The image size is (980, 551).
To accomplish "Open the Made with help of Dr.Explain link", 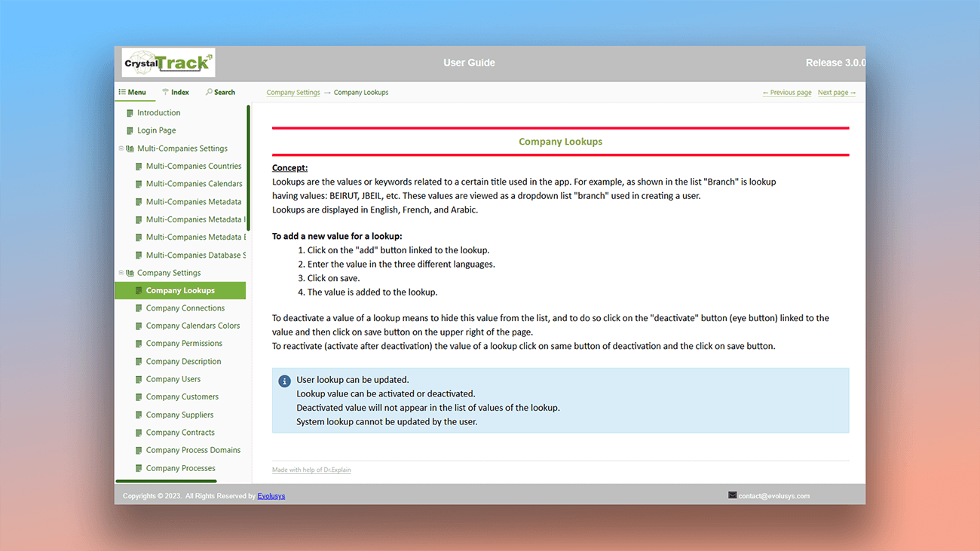I will pos(311,469).
